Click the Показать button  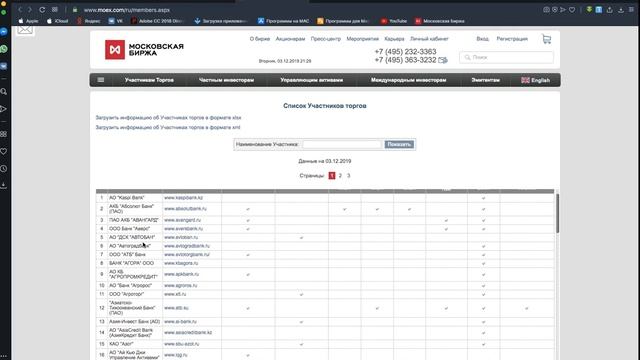pos(399,144)
